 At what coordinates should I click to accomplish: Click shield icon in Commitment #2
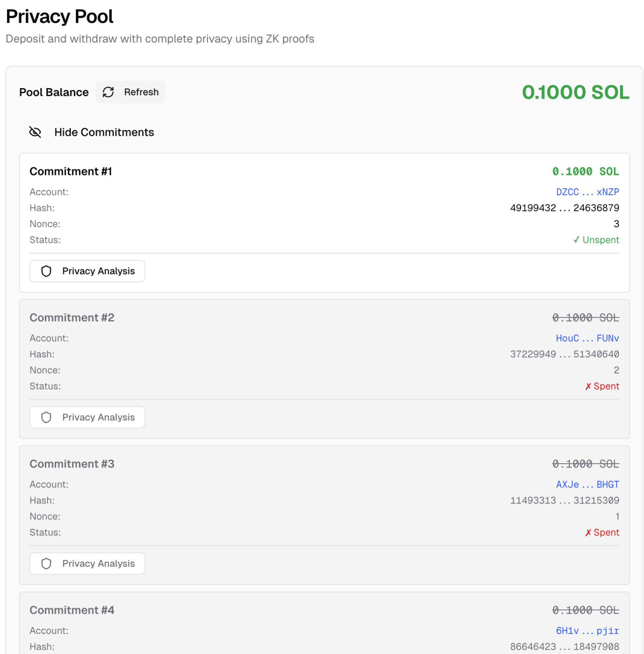point(46,417)
